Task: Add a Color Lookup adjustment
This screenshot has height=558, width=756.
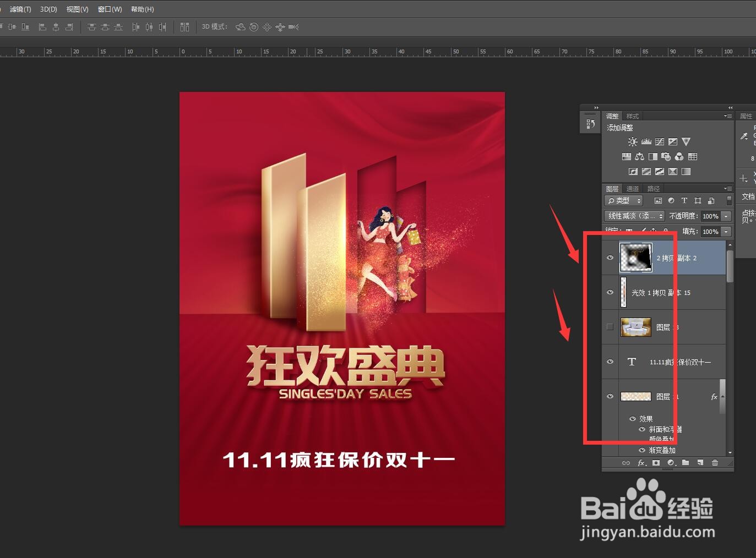Action: pos(693,157)
